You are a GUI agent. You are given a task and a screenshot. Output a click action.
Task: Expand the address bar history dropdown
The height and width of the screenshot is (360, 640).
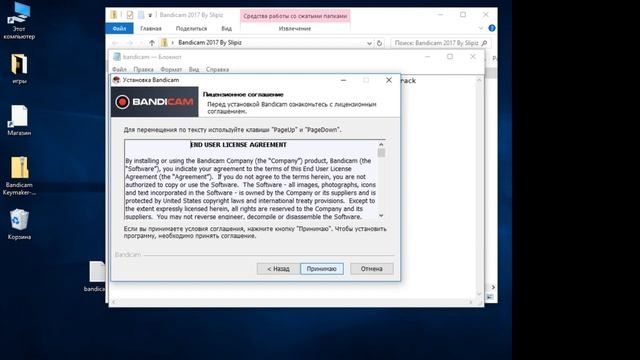point(369,43)
